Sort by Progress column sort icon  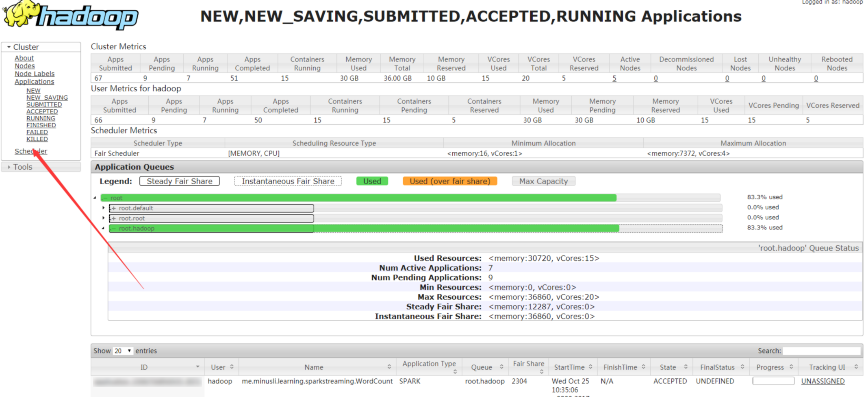[791, 367]
